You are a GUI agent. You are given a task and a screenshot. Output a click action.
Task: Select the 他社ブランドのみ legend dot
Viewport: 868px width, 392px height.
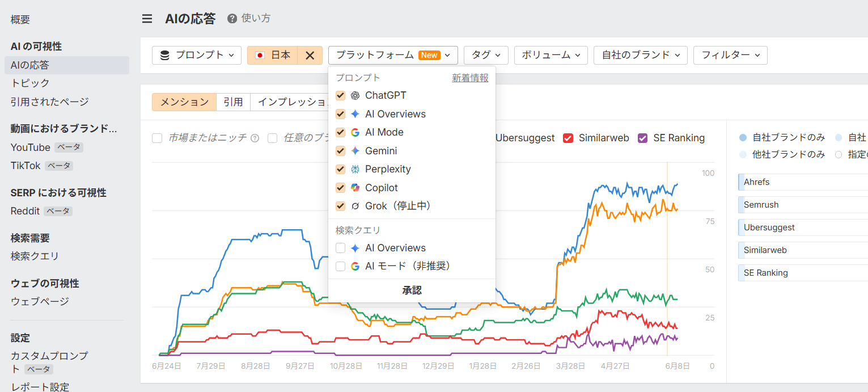(743, 154)
